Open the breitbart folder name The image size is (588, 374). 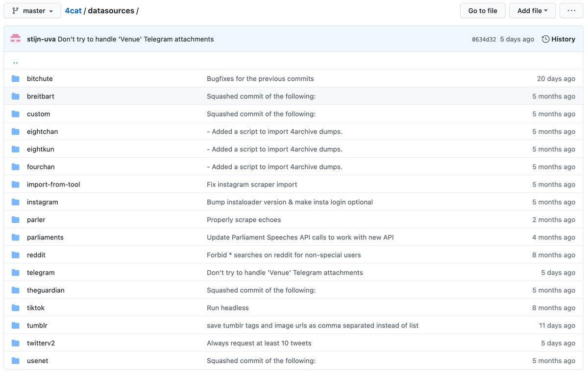pyautogui.click(x=41, y=96)
